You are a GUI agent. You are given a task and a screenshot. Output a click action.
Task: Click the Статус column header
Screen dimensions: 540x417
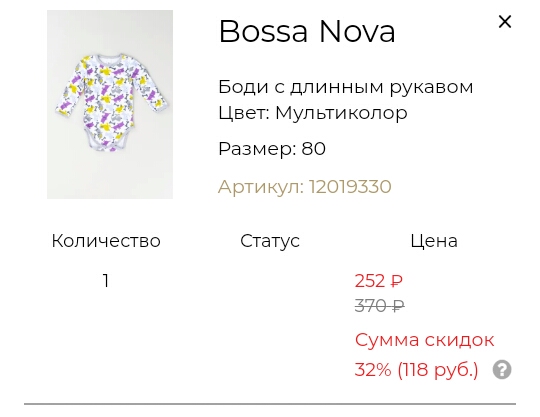(x=270, y=241)
